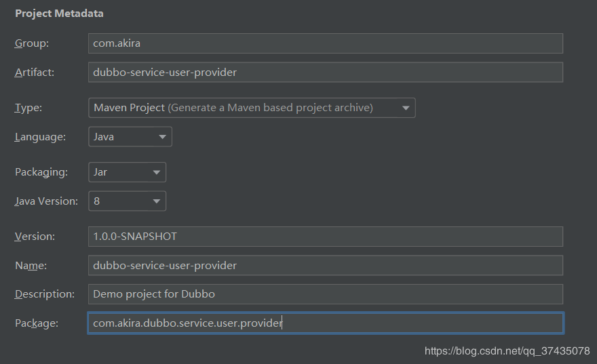Click the Version field with 1.0.0-SNAPSHOT

[326, 237]
